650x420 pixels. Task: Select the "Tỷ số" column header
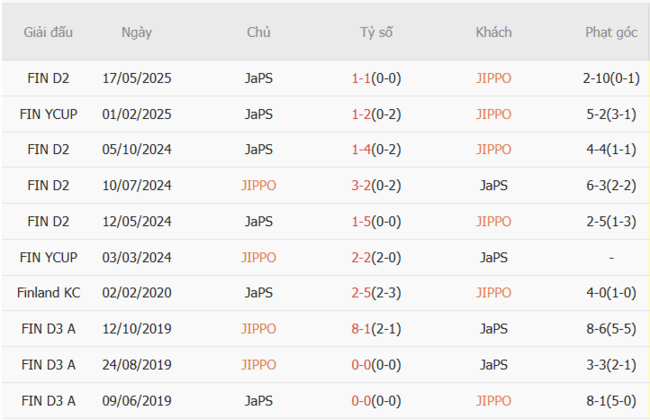pyautogui.click(x=377, y=32)
